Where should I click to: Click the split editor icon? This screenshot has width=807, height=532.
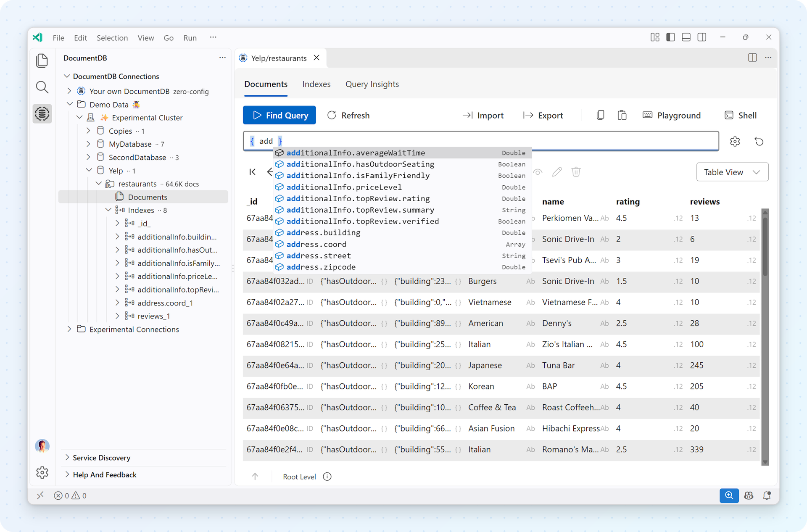[752, 58]
